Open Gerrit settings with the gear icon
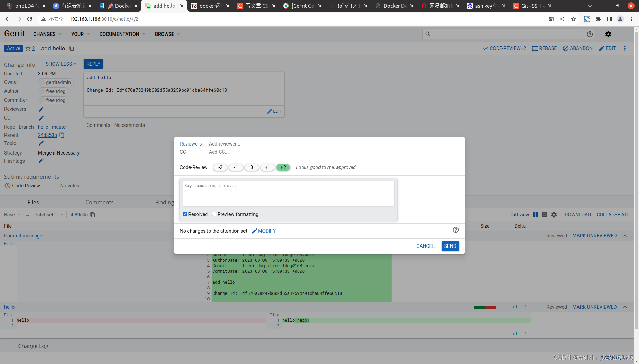 [x=608, y=34]
